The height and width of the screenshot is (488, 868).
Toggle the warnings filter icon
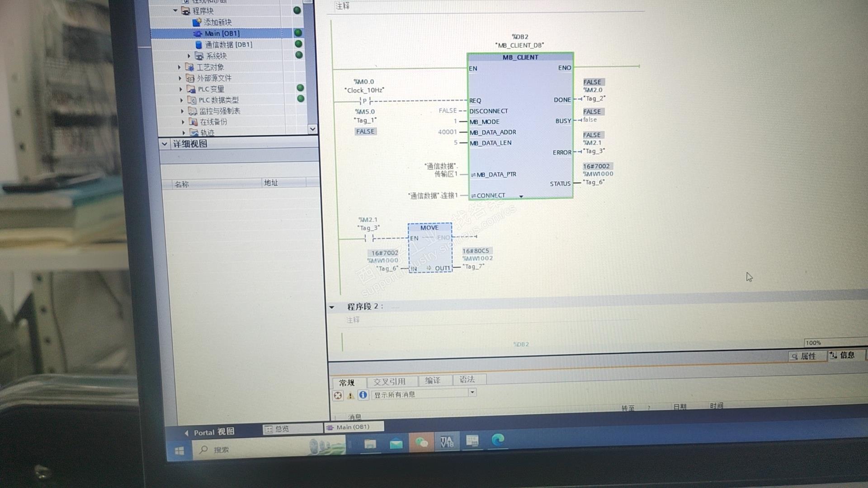click(350, 396)
